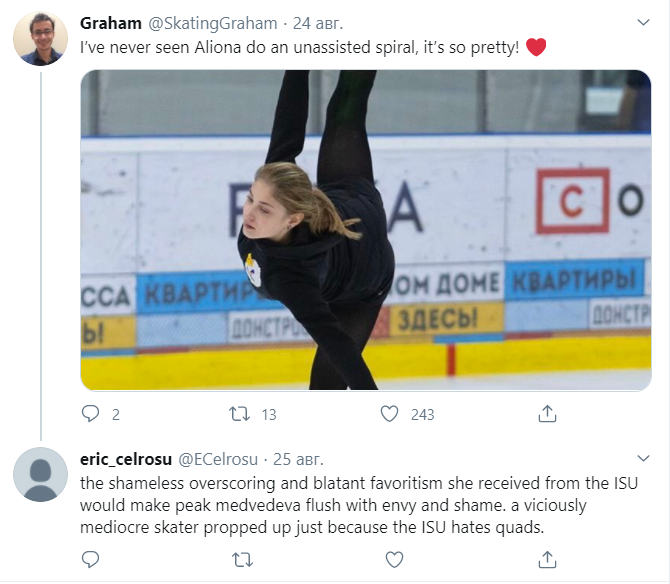Open the 25 авг. reply timestamp
This screenshot has width=670, height=584.
[x=299, y=459]
